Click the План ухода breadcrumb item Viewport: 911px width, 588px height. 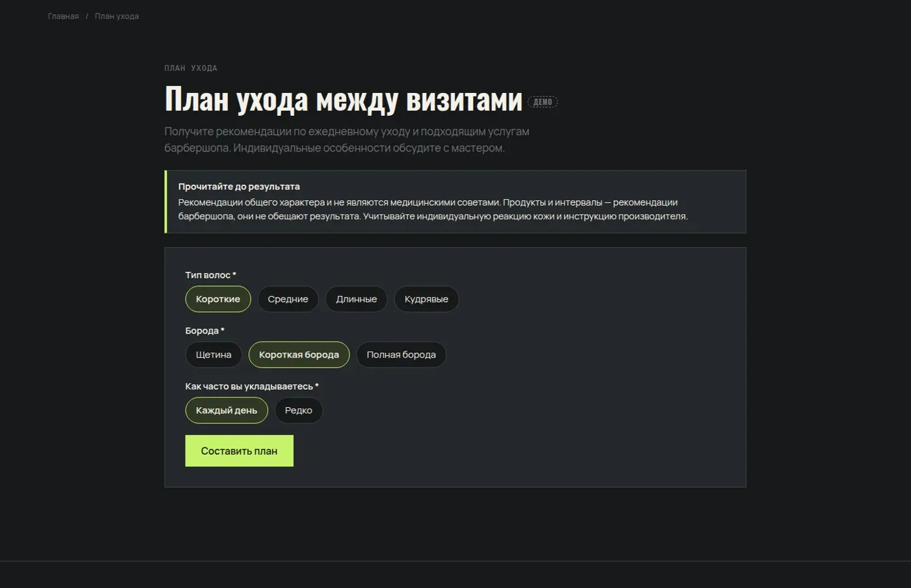tap(117, 16)
